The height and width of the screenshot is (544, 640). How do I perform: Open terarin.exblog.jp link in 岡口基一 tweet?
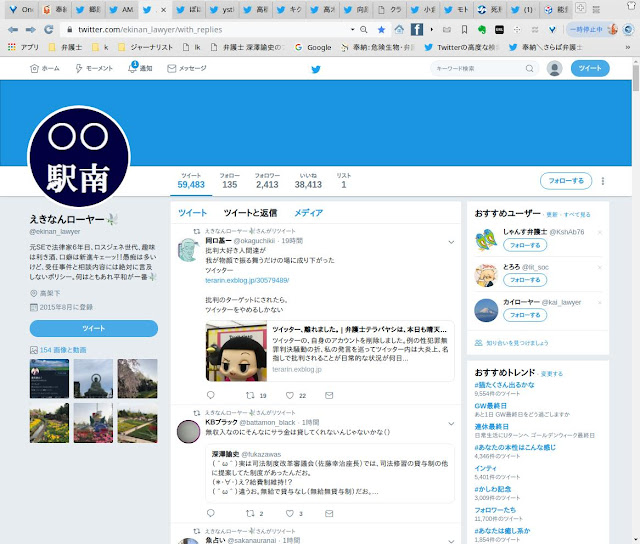tap(247, 280)
